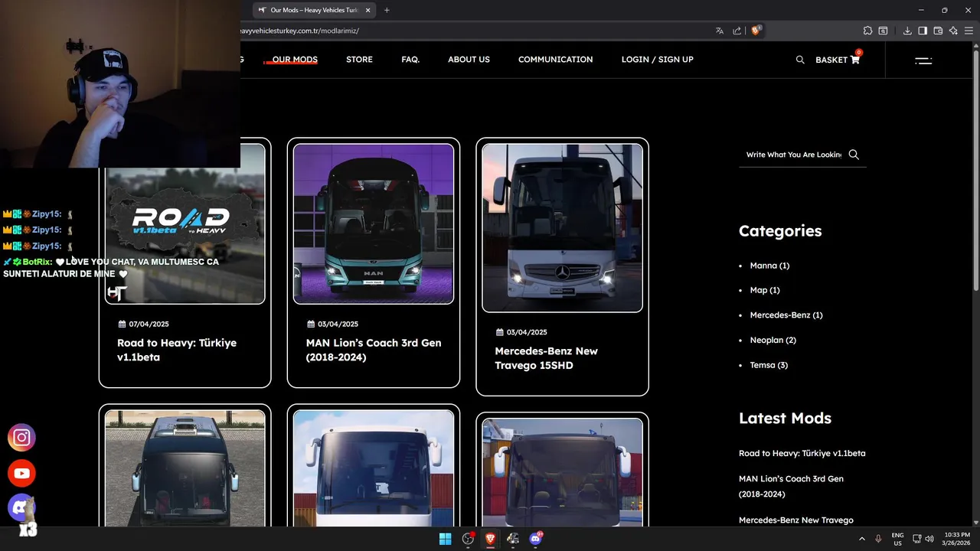This screenshot has height=551, width=980.
Task: Open latest mod Mercedes-Benz New Travego link
Action: pyautogui.click(x=795, y=520)
